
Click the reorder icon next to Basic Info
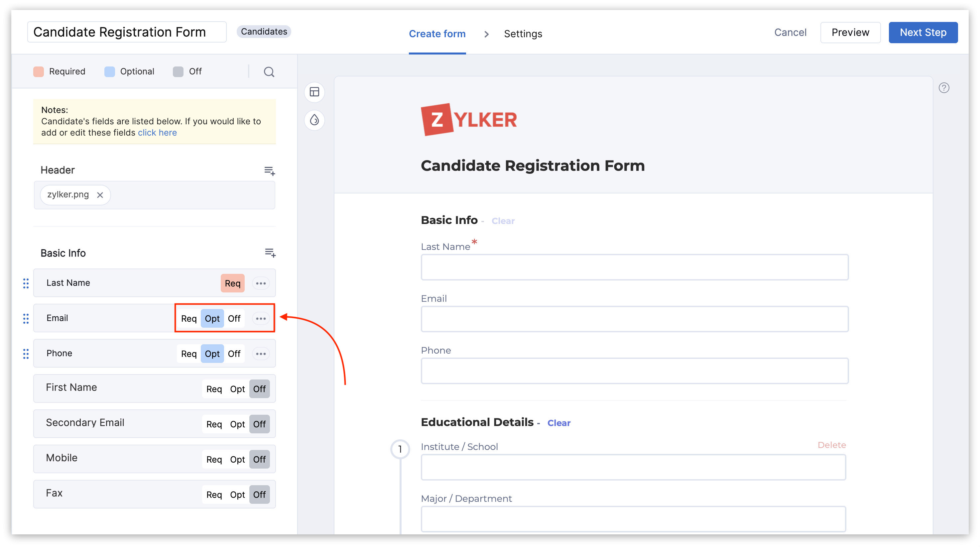(269, 252)
